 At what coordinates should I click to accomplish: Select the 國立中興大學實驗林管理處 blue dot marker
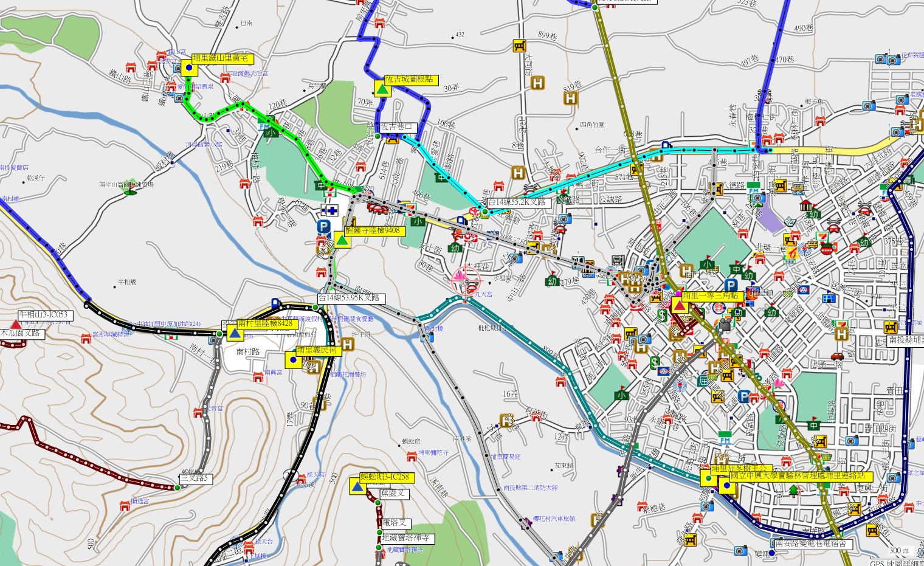click(x=726, y=485)
